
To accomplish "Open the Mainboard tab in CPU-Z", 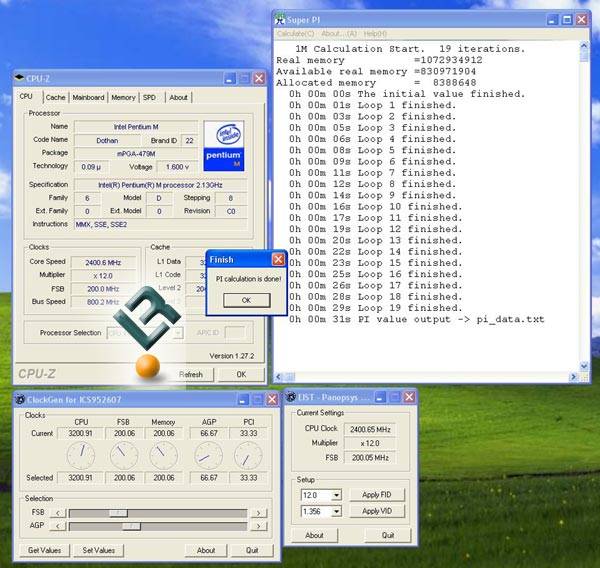I will [88, 98].
